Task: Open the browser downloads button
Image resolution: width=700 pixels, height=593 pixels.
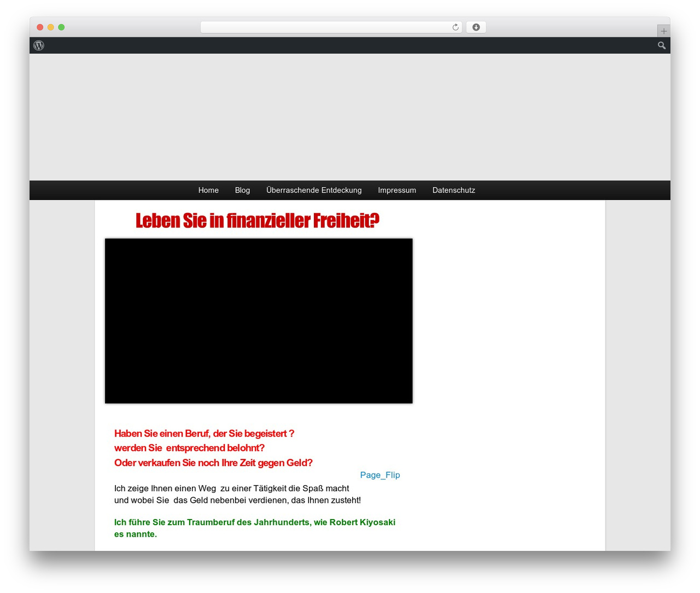Action: tap(476, 27)
